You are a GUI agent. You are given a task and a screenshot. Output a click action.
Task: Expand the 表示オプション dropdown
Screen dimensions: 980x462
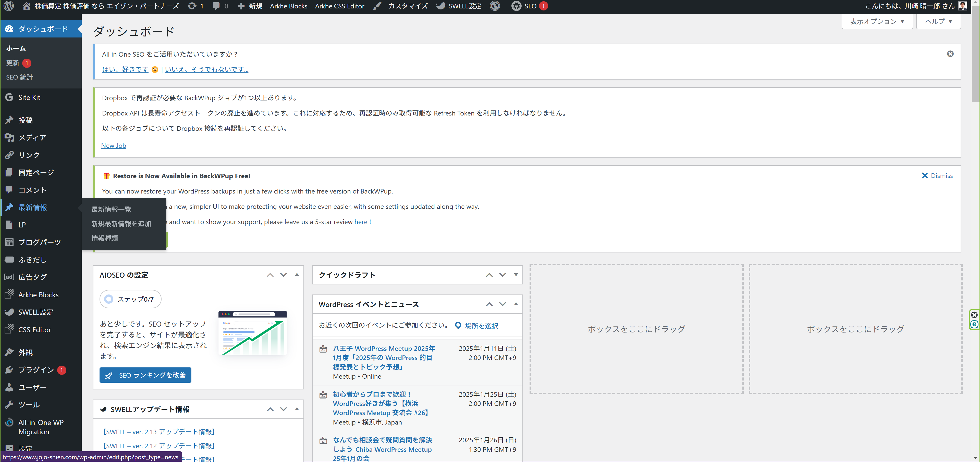(x=877, y=21)
